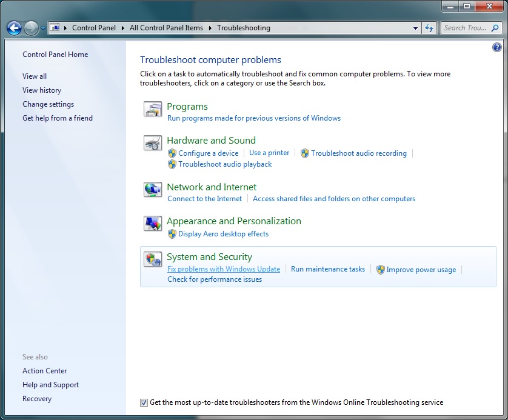Launch Access shared files and folders troubleshooter
This screenshot has width=508, height=420.
[334, 199]
